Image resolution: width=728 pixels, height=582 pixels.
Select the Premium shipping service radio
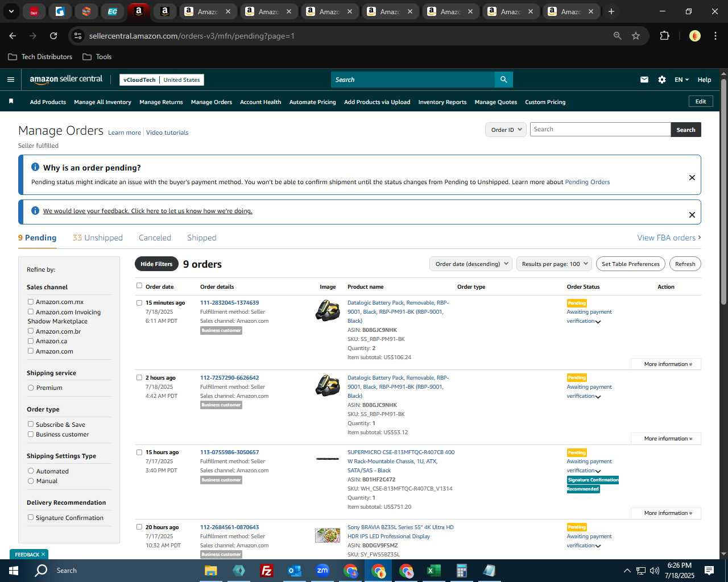click(31, 388)
